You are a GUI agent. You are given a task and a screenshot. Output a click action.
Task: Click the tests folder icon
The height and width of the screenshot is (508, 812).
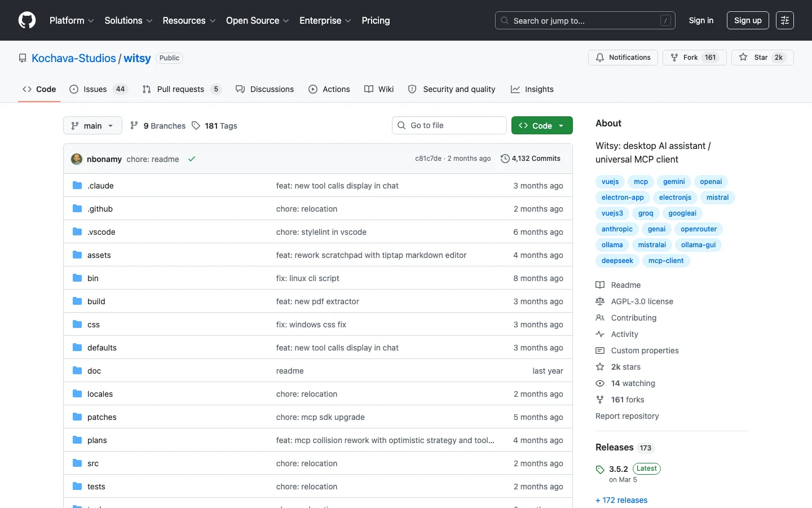click(x=77, y=487)
